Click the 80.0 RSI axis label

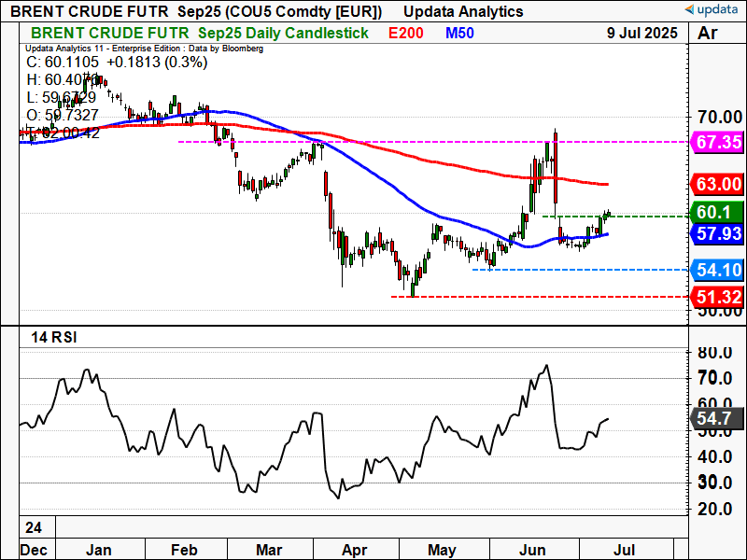714,353
